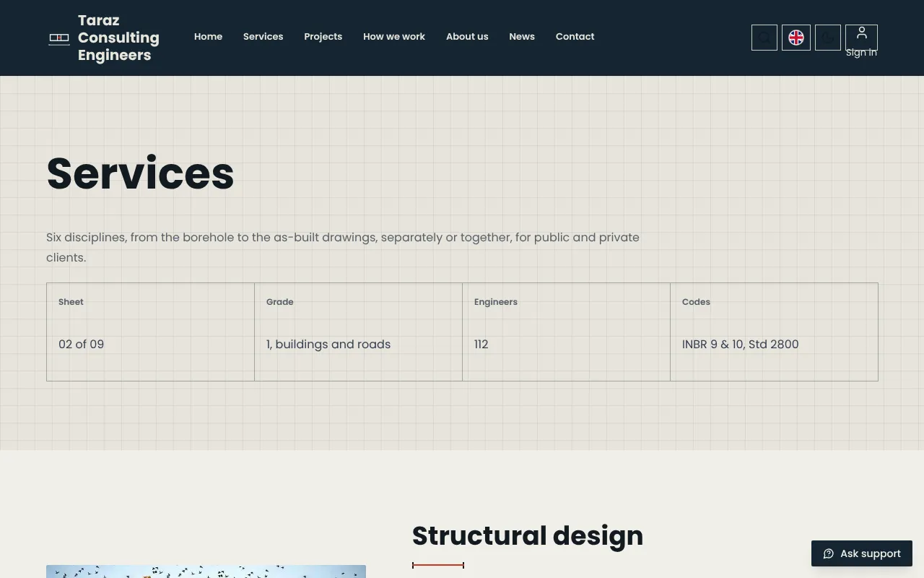The width and height of the screenshot is (924, 578).
Task: Open the Contact menu item
Action: coord(575,37)
